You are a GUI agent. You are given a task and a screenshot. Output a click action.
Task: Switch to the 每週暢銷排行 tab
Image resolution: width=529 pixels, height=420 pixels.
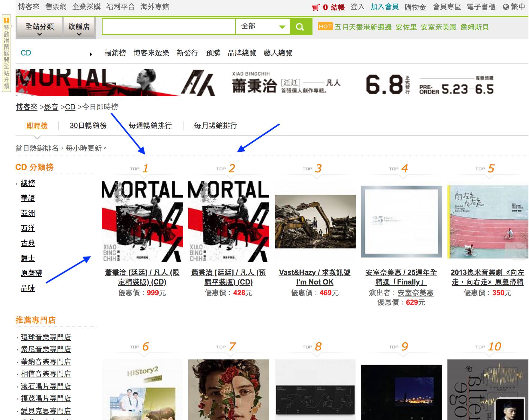(150, 126)
